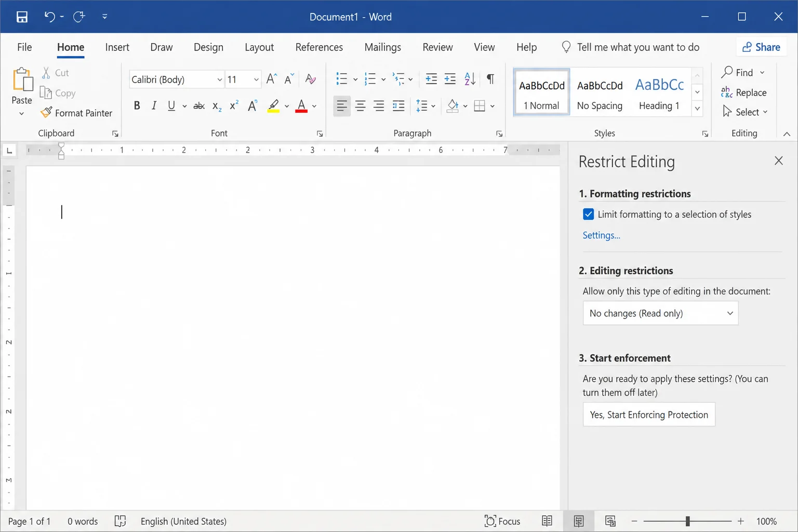
Task: Apply the red font color
Action: [301, 106]
